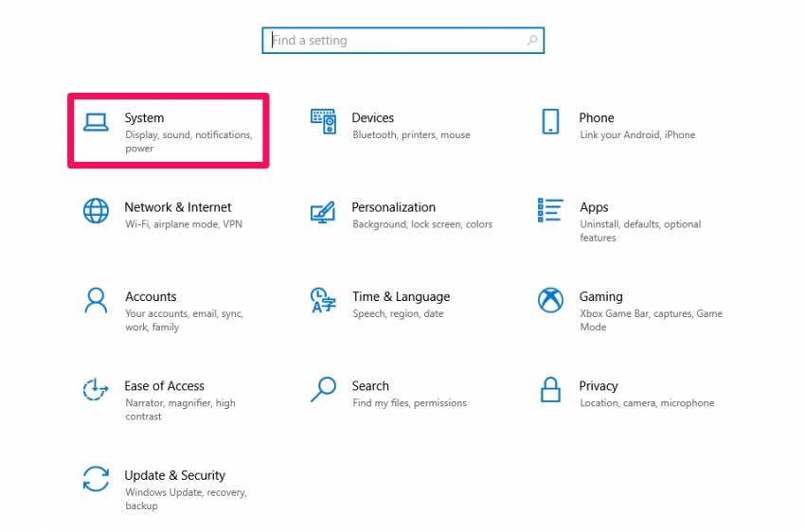
Task: Click the System laptop icon
Action: pyautogui.click(x=96, y=121)
